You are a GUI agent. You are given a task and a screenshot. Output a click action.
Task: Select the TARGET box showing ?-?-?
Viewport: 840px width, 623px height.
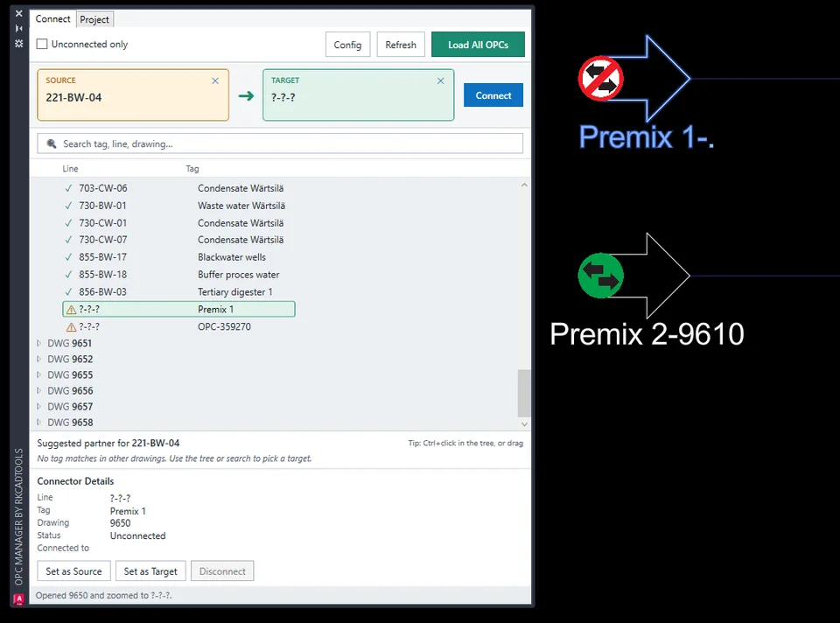coord(359,94)
